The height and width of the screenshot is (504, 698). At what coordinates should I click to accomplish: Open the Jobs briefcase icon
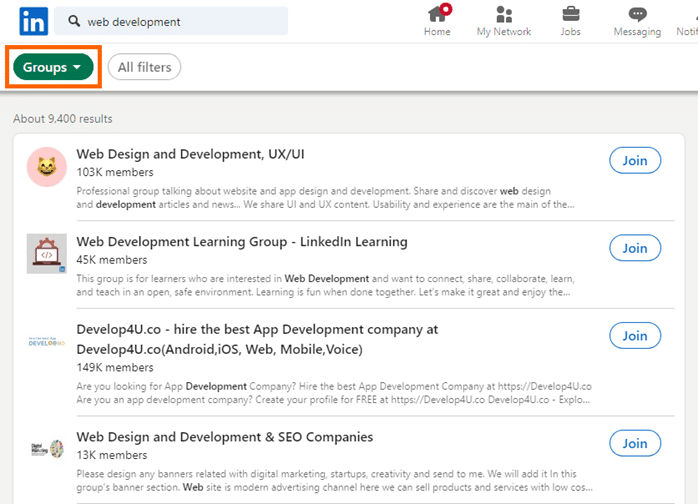pyautogui.click(x=570, y=14)
